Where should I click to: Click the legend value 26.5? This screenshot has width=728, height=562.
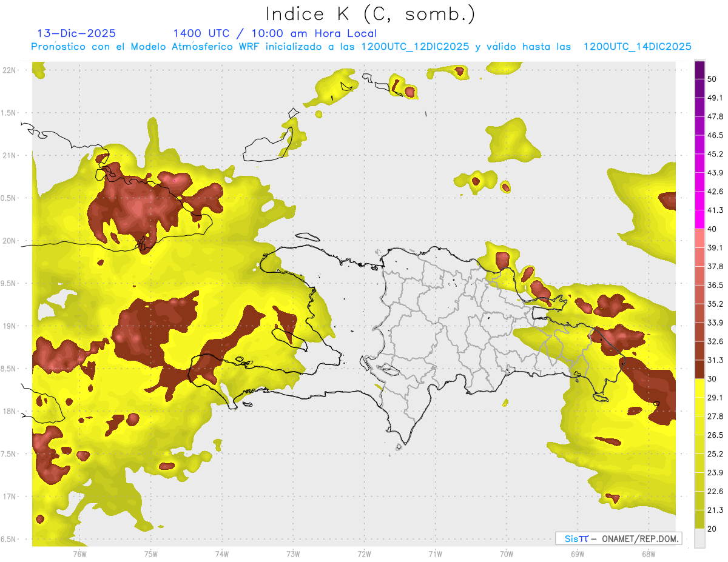pos(715,435)
